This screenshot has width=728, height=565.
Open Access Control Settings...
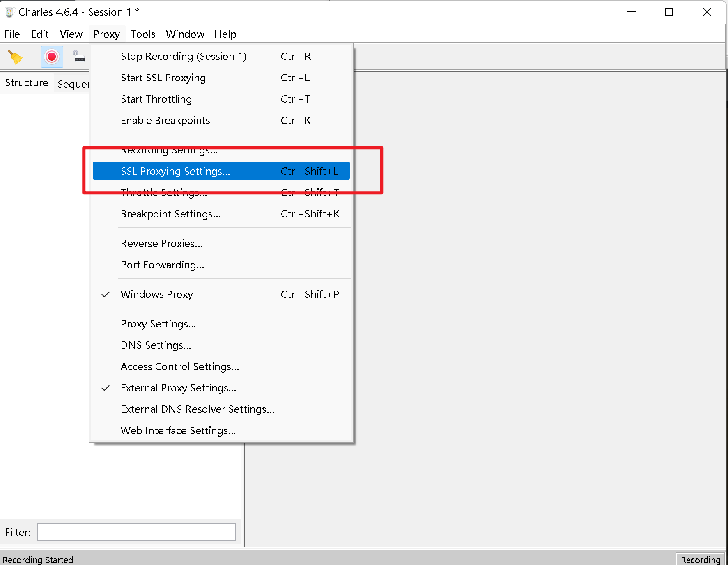coord(221,366)
